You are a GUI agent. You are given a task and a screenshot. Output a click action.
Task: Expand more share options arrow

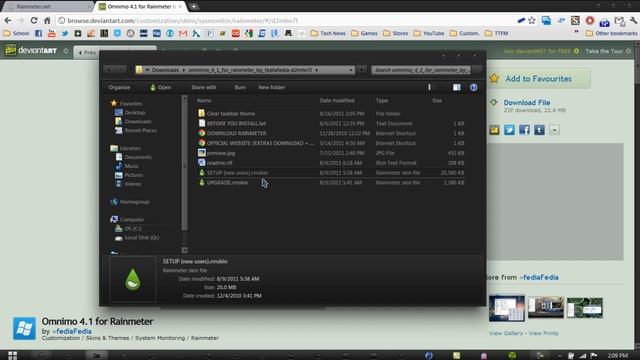(554, 130)
